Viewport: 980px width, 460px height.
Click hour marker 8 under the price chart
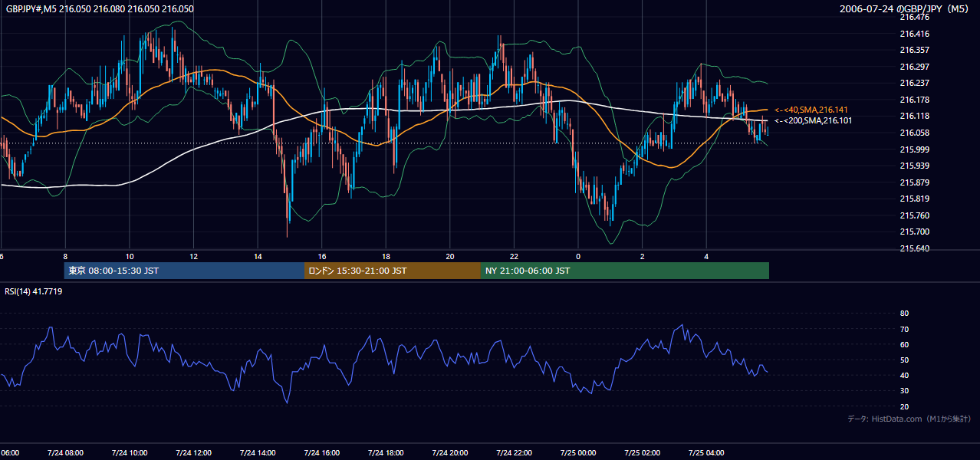pos(65,257)
